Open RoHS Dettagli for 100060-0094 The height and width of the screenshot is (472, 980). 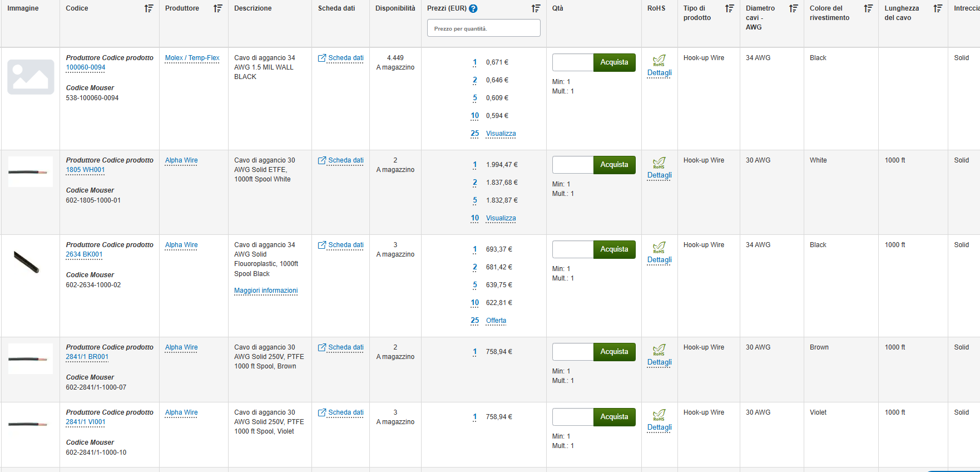[x=659, y=73]
